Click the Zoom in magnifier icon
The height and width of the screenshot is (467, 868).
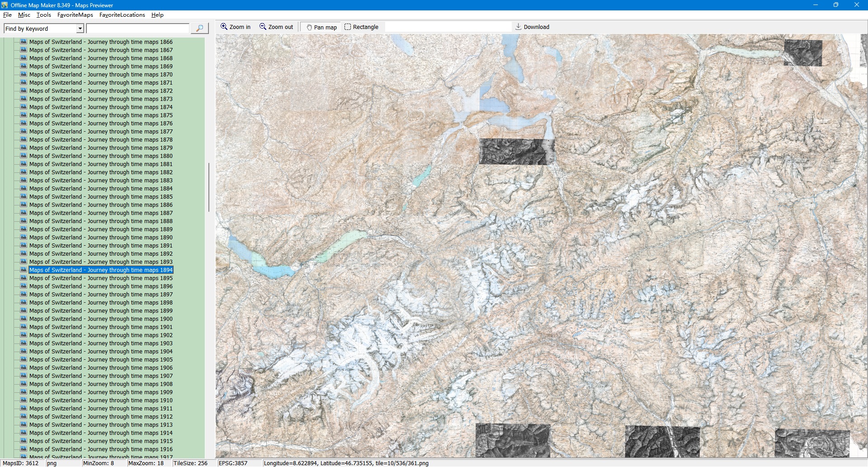click(224, 27)
